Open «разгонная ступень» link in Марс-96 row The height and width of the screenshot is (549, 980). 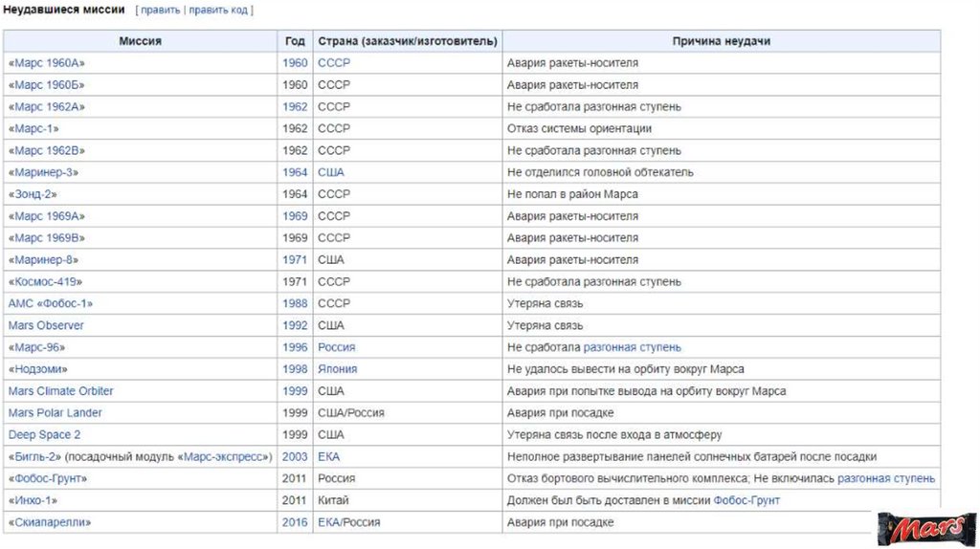[633, 347]
